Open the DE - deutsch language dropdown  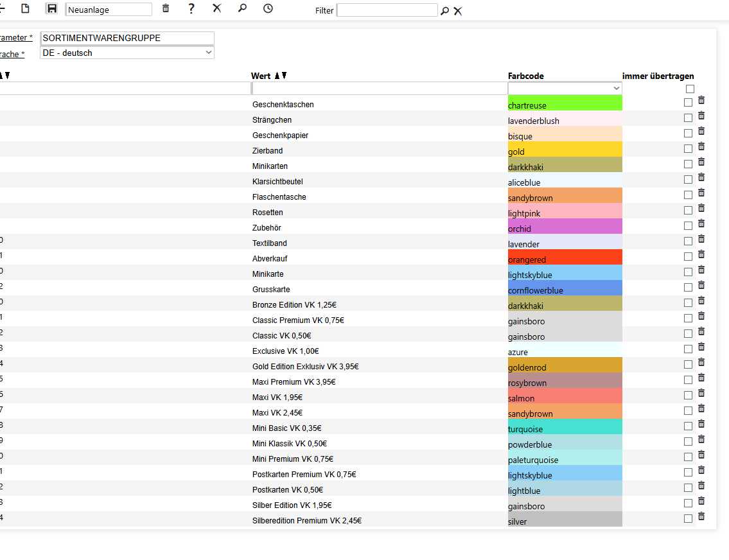(x=127, y=53)
